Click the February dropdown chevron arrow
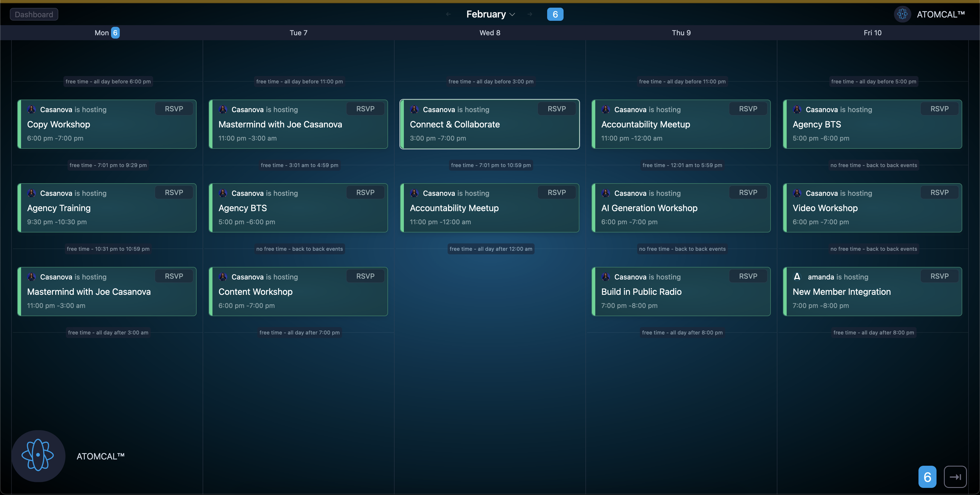Screen dimensions: 980x495 (x=512, y=15)
